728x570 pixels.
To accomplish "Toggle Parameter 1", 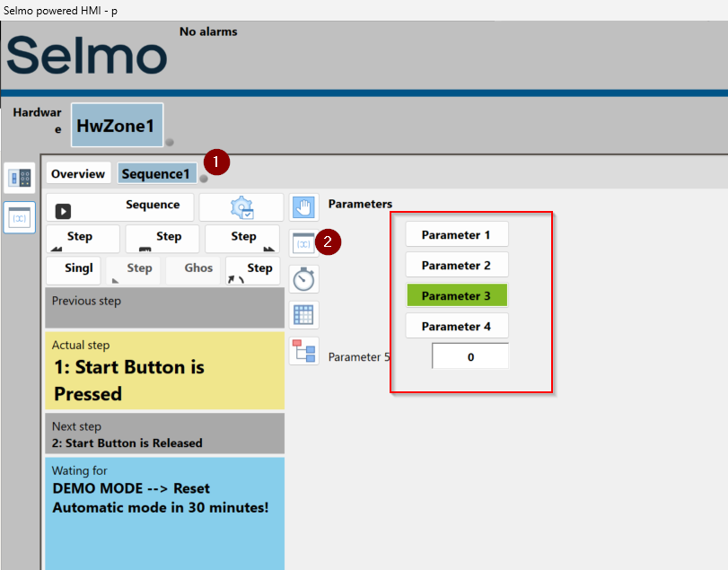I will pyautogui.click(x=457, y=234).
